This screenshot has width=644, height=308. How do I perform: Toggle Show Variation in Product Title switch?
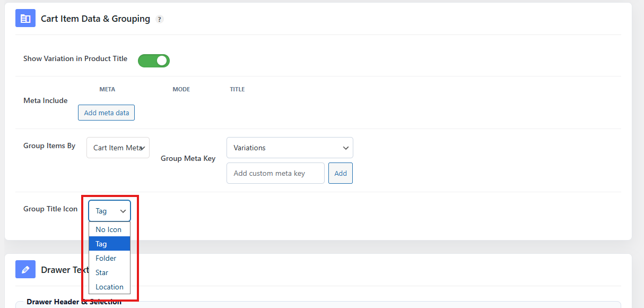pyautogui.click(x=154, y=61)
